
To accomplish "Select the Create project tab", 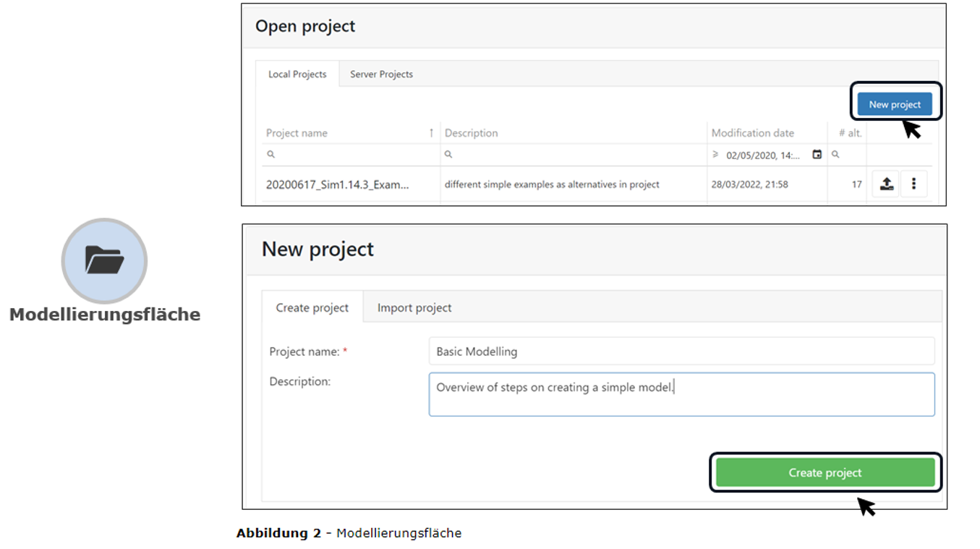I will pyautogui.click(x=312, y=307).
